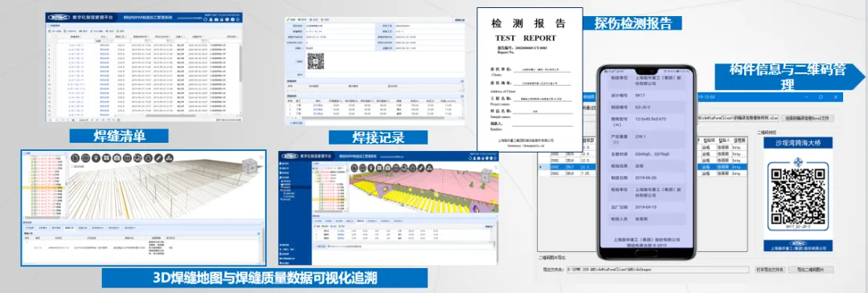Click the 打开导出文件夹 button
This screenshot has width=868, height=293.
pyautogui.click(x=771, y=269)
